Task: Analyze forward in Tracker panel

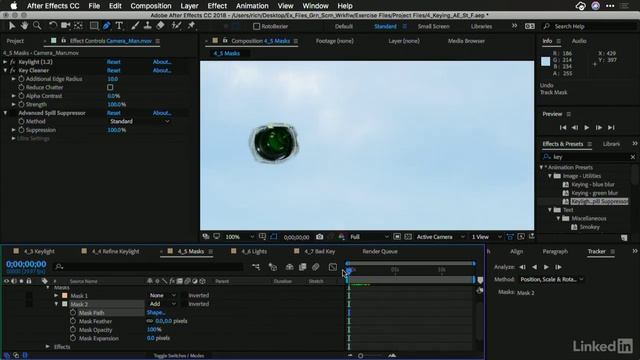Action: click(x=546, y=267)
